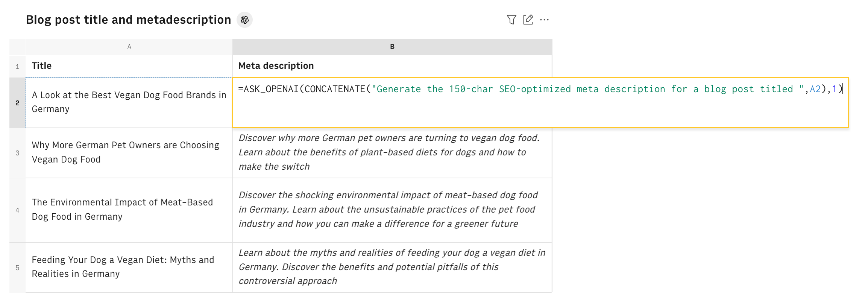Select row 1 header

coord(17,66)
